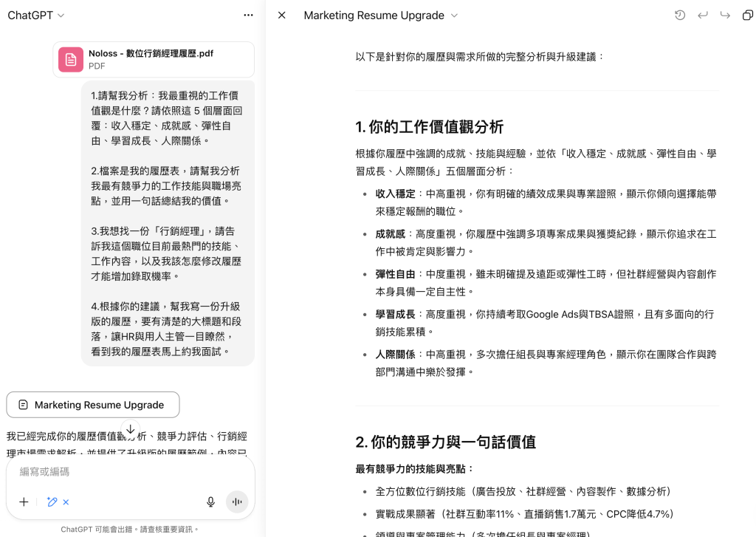
Task: Open the Marketing Resume Upgrade canvas card
Action: [92, 405]
